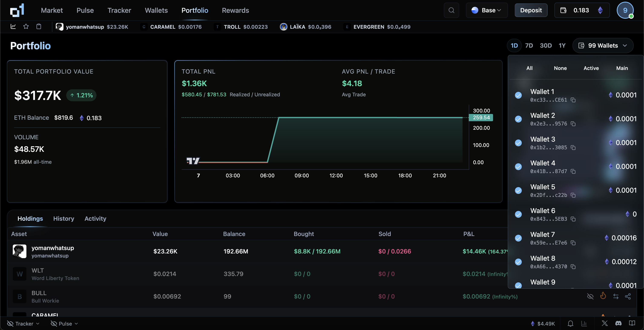This screenshot has height=330, width=644.
Task: Click the search magnifier icon
Action: [451, 10]
